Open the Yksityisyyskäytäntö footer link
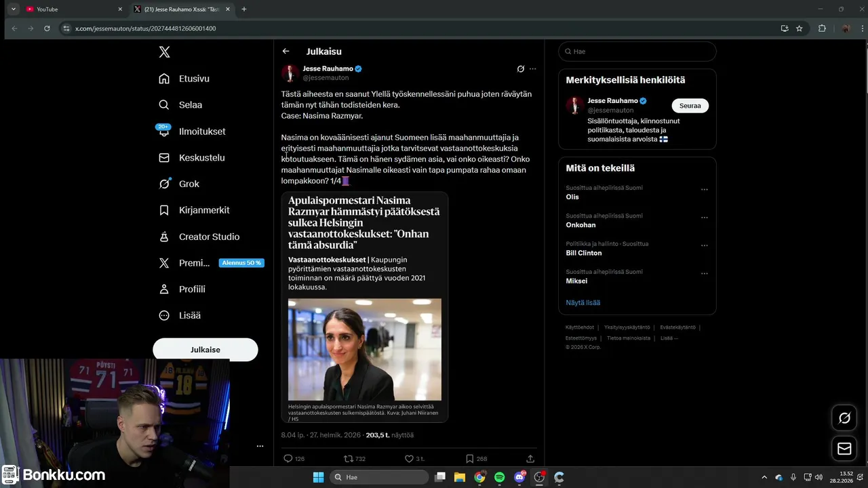 [x=627, y=327]
